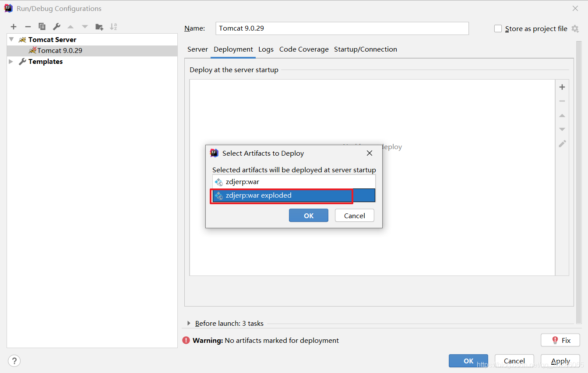Click the Tomcat 9.0.29 server icon in tree
588x373 pixels.
tap(32, 50)
